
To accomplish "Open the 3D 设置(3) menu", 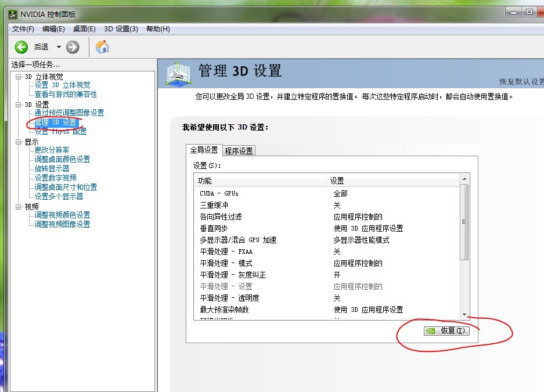I will 121,29.
